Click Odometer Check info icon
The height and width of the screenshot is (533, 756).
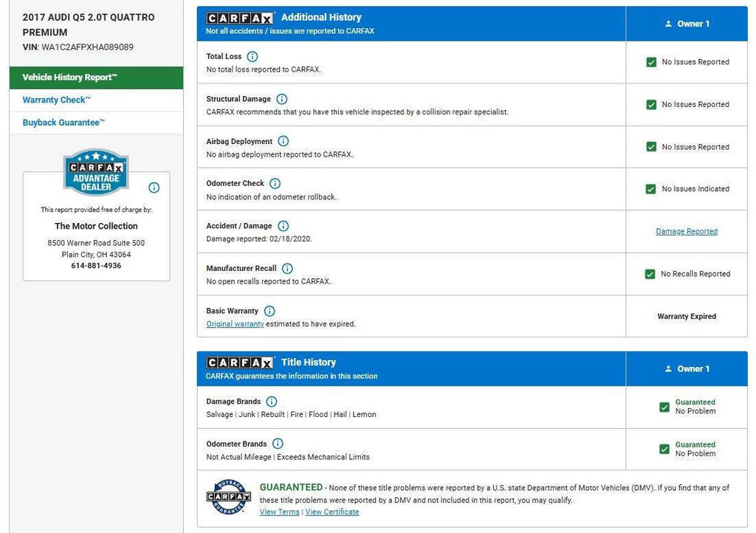pos(275,184)
